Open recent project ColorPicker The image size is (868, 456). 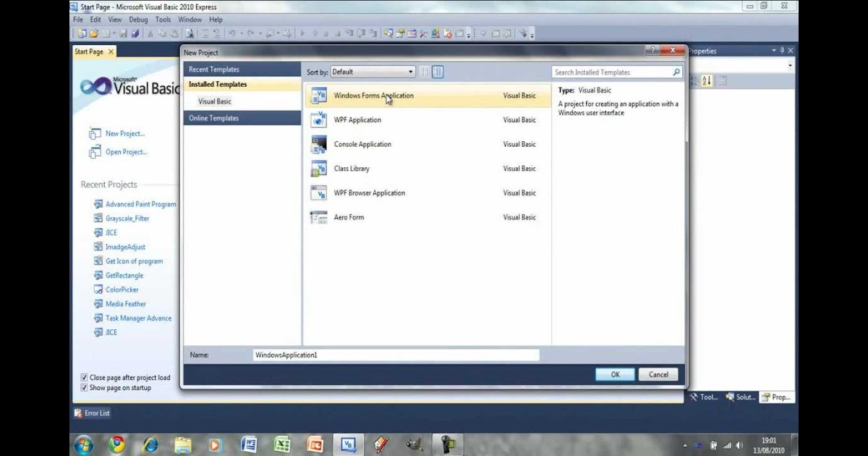tap(122, 290)
